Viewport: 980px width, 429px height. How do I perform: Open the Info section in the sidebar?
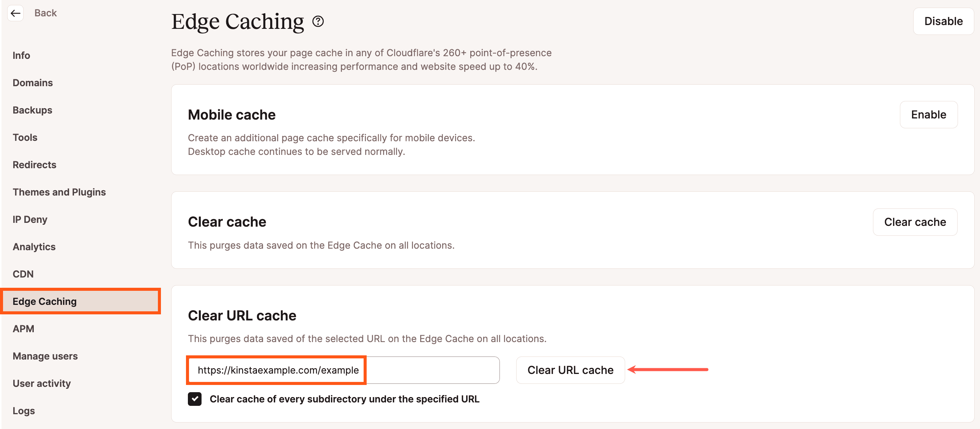(21, 55)
